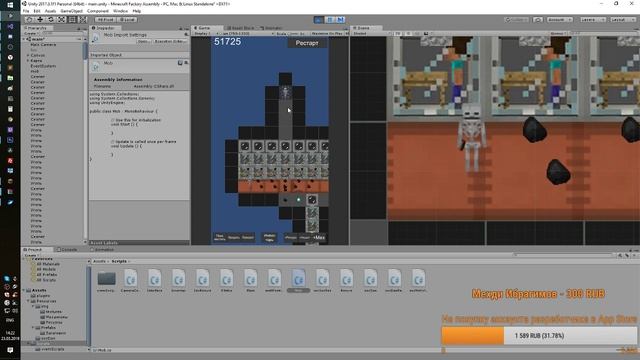Select the Rotate tool in the toolbar
The width and height of the screenshot is (640, 360).
pyautogui.click(x=51, y=20)
